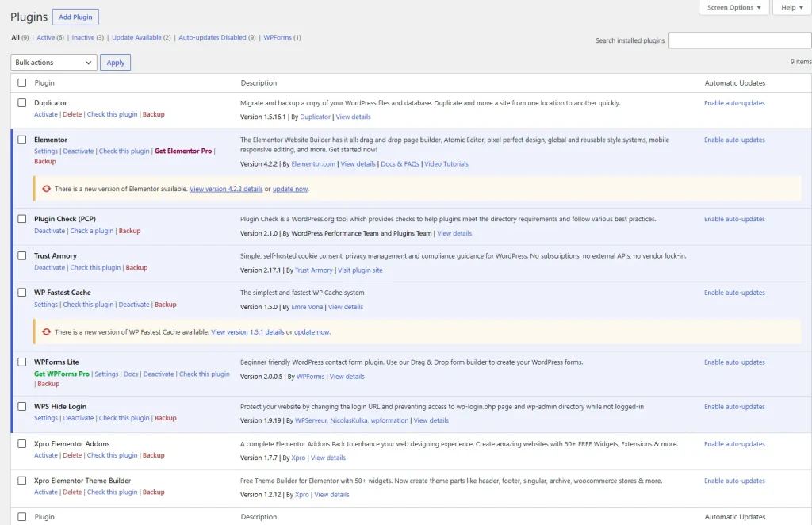Deactivate the WPForms Lite plugin
The image size is (812, 525).
pos(159,374)
